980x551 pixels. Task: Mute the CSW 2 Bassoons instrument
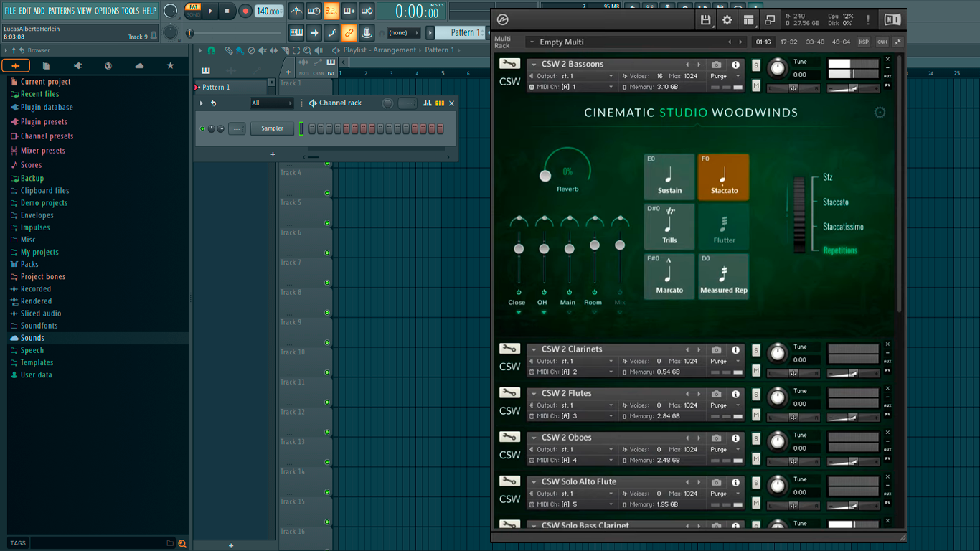756,86
